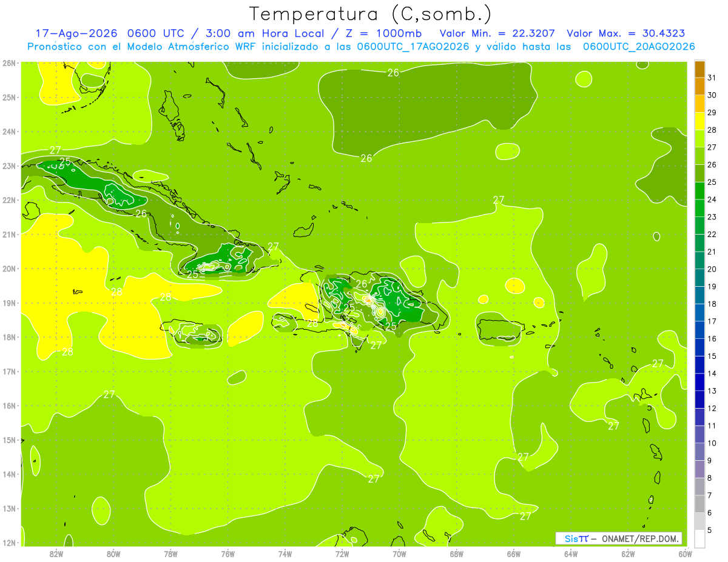Pick the blue swatch between 15 and 16
This screenshot has height=562, width=728.
click(699, 347)
